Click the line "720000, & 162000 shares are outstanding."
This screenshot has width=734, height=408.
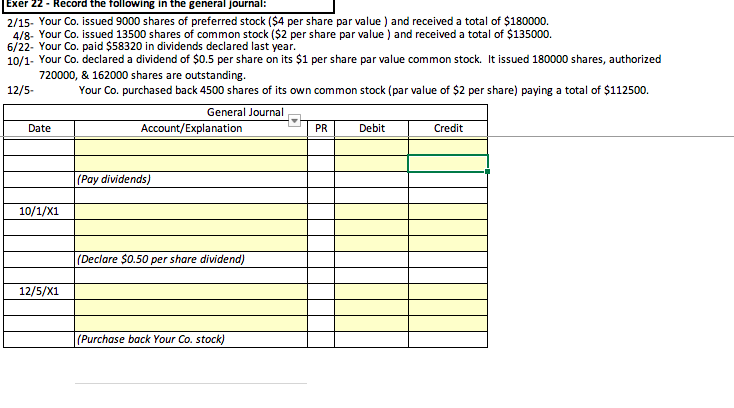point(142,75)
